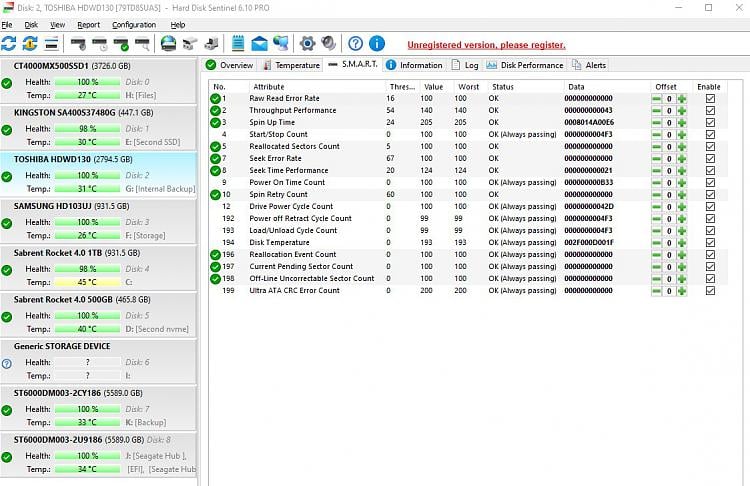
Task: Toggle Enable checkbox for Seek Time Performance
Action: 710,170
